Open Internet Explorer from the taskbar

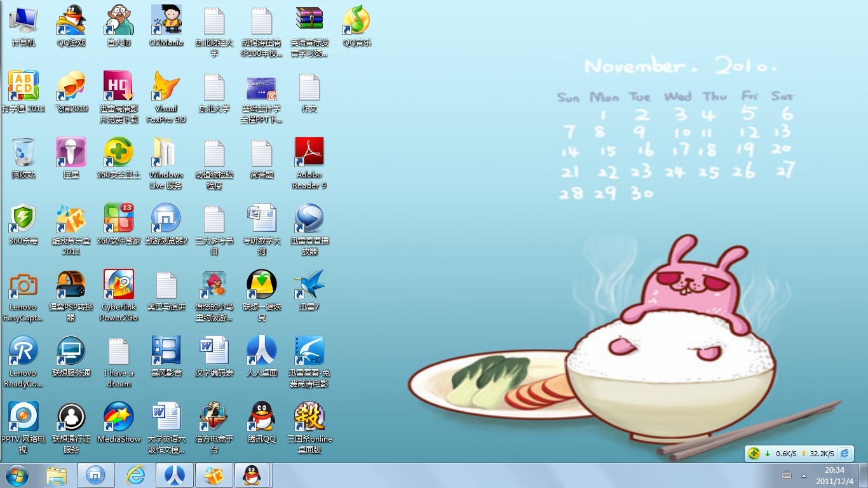135,475
